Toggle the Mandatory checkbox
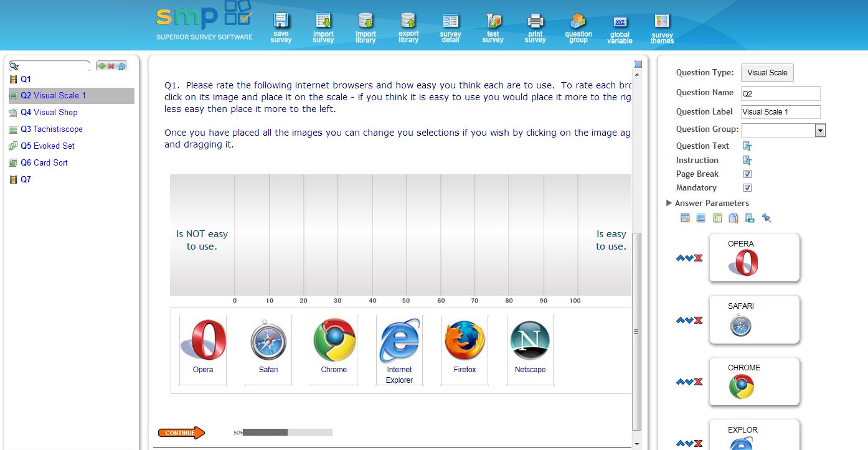This screenshot has width=868, height=450. click(748, 188)
